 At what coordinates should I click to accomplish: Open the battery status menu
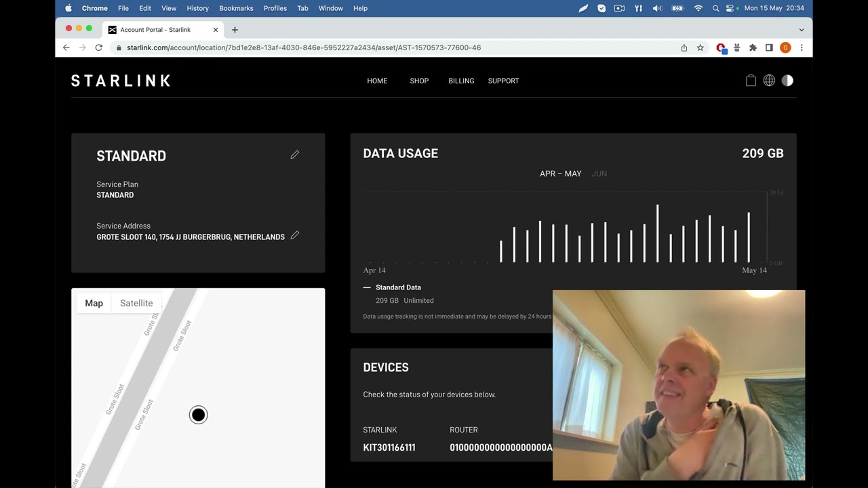pyautogui.click(x=677, y=8)
